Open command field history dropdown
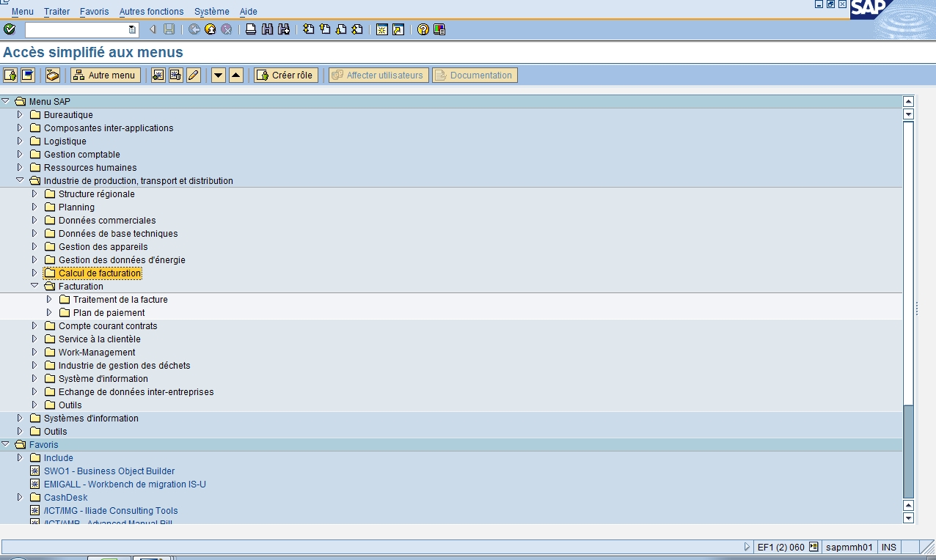 point(132,29)
